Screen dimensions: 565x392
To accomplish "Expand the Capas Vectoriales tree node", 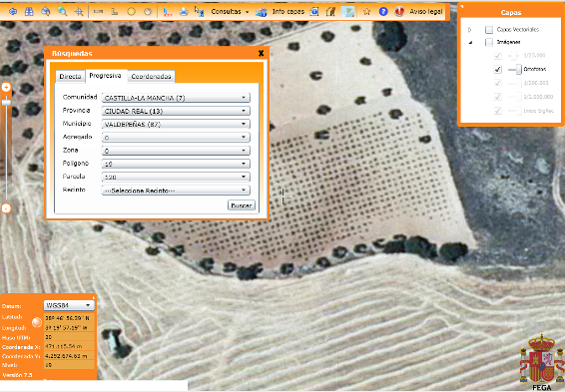I will (469, 30).
